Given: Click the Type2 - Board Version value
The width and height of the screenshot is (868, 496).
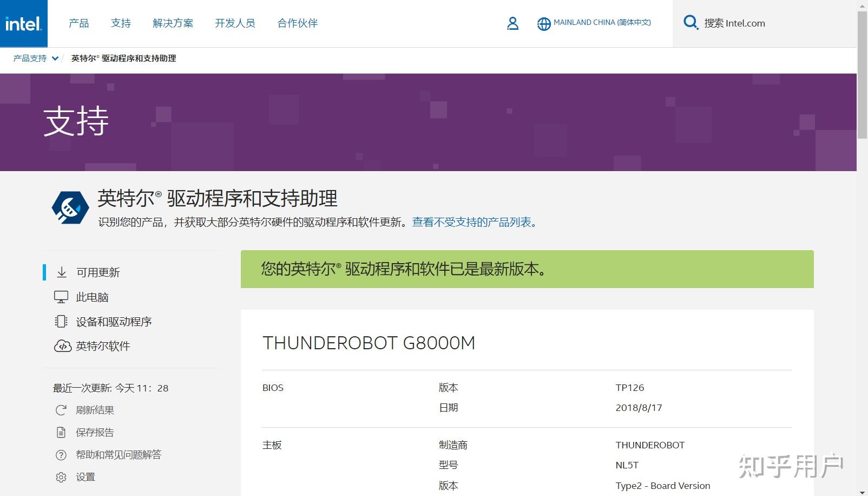Looking at the screenshot, I should tap(663, 486).
